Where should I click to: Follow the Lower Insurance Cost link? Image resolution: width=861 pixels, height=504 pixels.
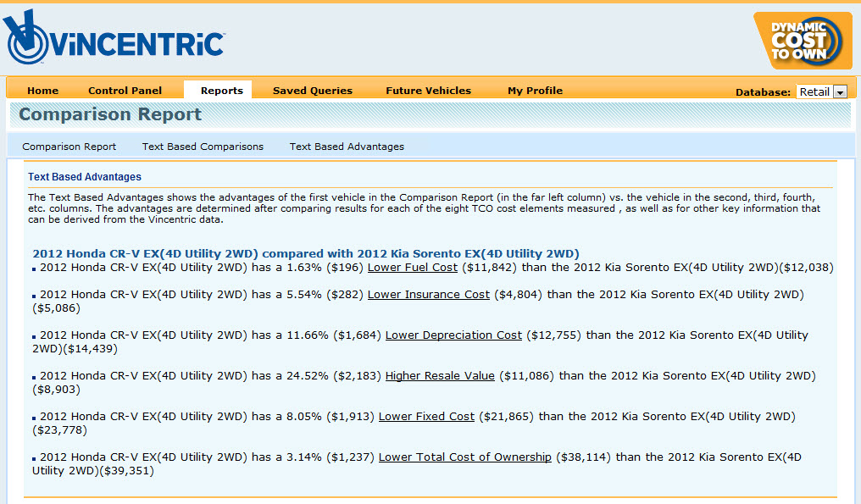click(428, 294)
